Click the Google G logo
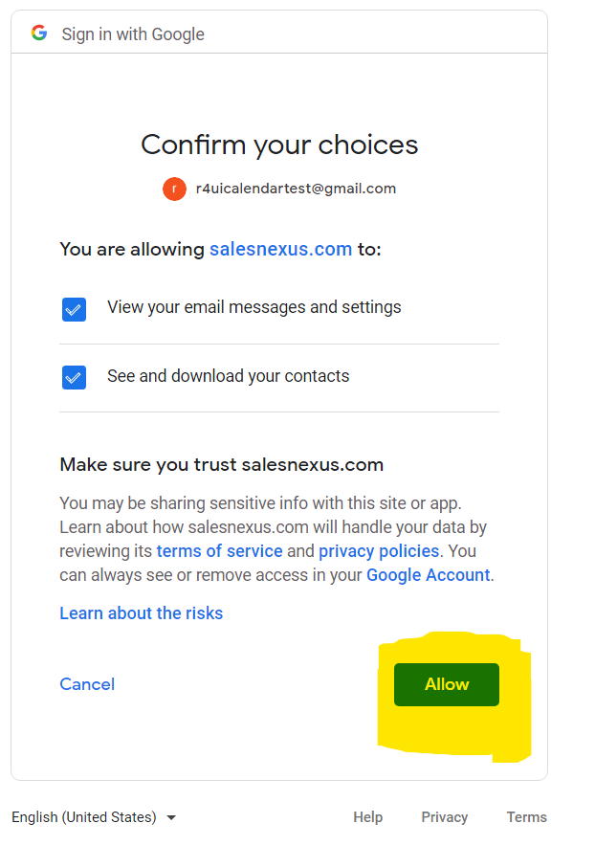 (x=39, y=33)
